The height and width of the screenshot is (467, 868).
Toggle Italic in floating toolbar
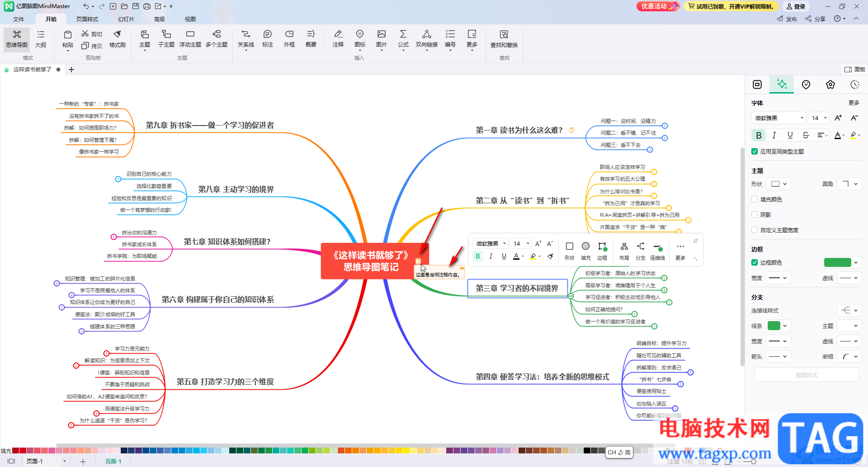[491, 256]
